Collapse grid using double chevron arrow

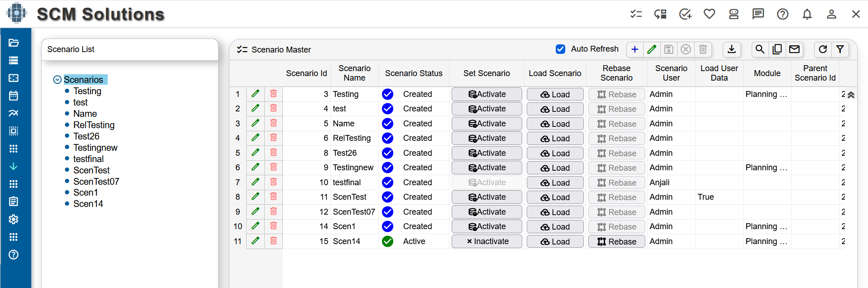click(x=851, y=95)
